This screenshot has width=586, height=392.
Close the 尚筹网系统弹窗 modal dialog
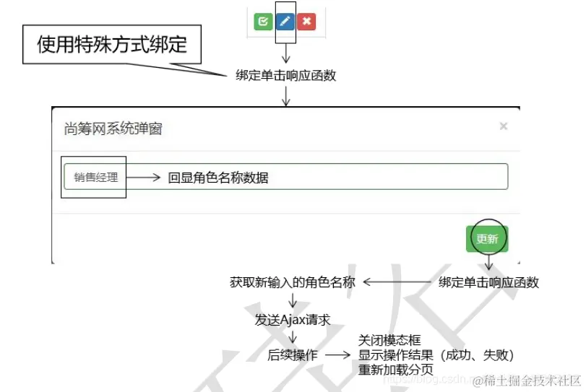(x=504, y=126)
